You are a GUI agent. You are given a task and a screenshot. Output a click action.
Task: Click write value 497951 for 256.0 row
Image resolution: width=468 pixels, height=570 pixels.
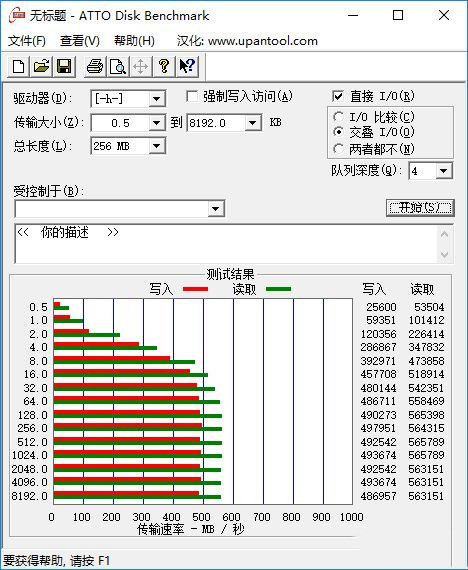pyautogui.click(x=378, y=428)
